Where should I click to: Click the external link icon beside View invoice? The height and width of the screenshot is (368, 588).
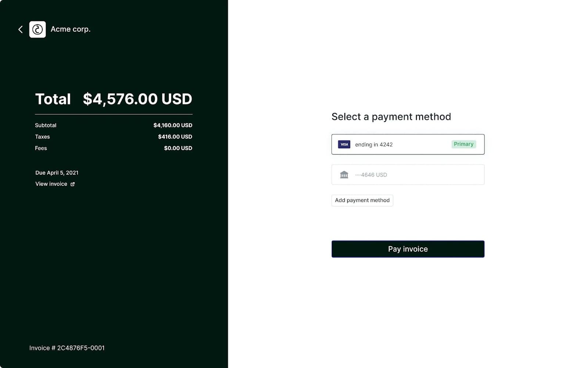(x=72, y=184)
